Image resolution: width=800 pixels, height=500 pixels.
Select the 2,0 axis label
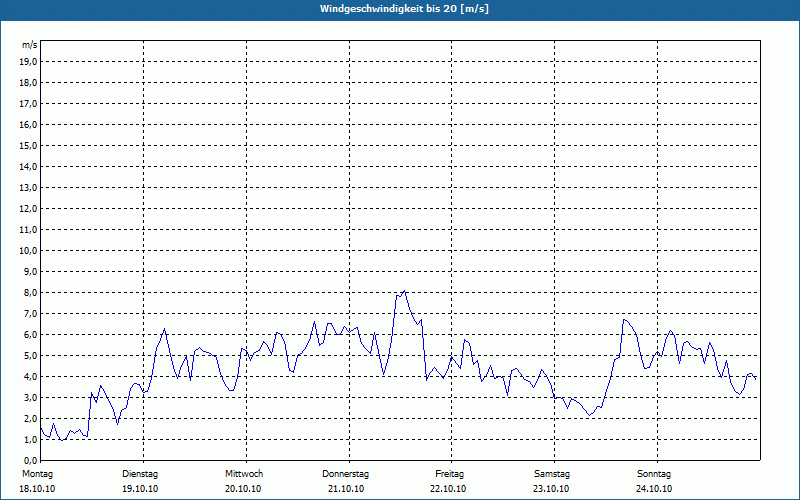[31, 418]
